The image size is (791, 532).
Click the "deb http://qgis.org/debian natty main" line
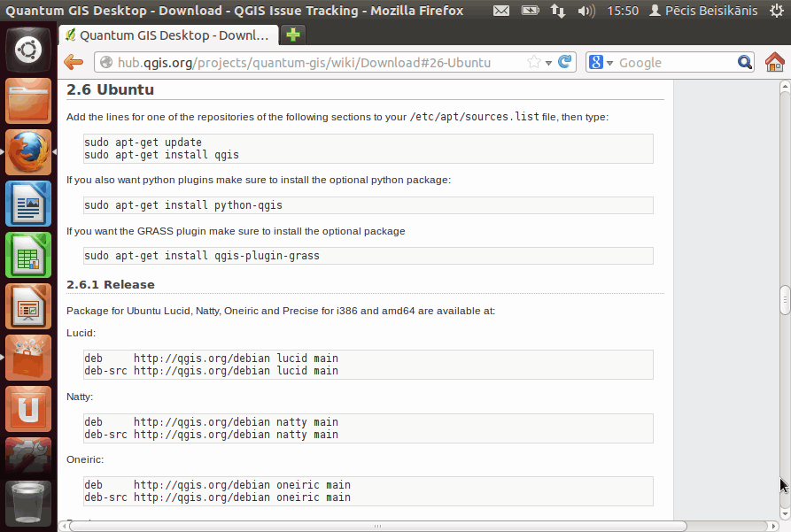(x=211, y=421)
